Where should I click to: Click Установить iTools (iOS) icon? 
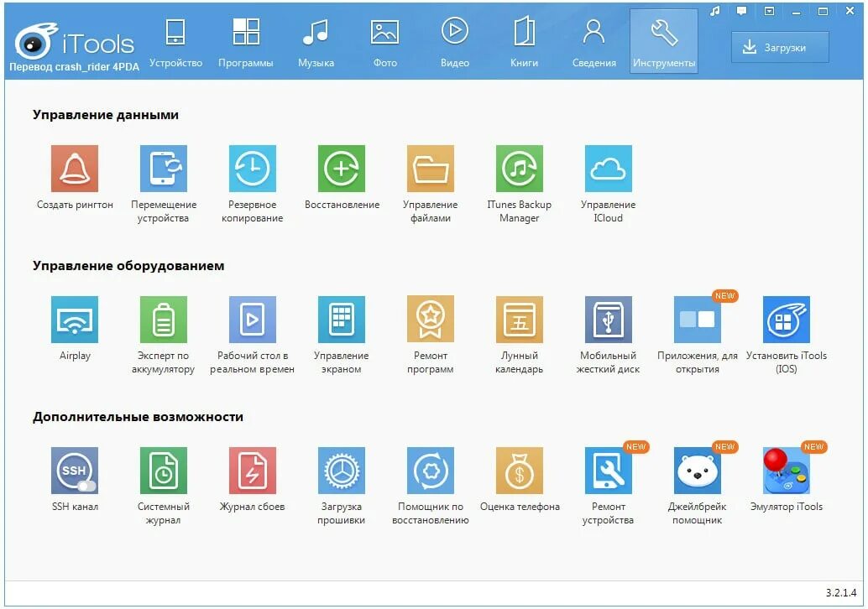786,320
